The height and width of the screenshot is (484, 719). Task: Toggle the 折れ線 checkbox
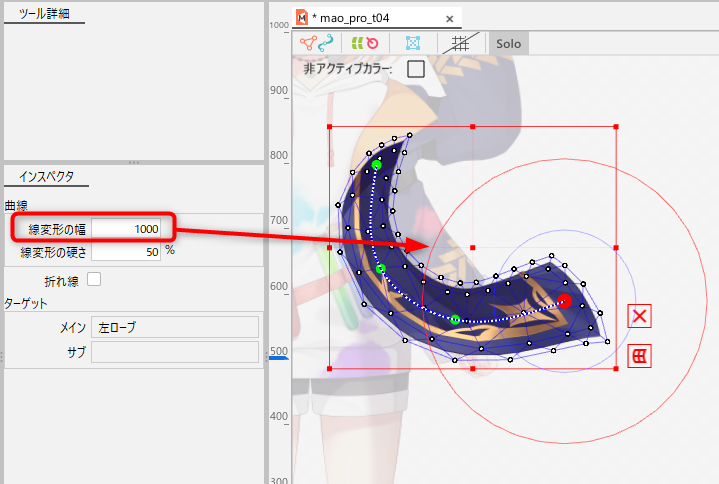(x=94, y=279)
